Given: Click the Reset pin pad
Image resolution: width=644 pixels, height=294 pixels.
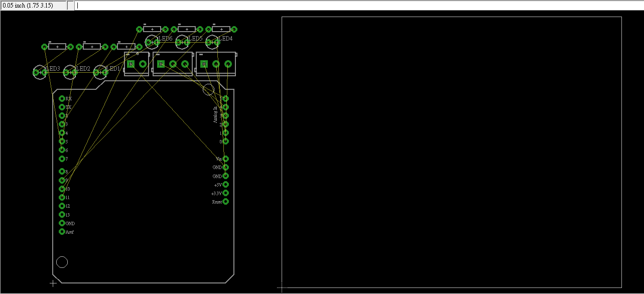Looking at the screenshot, I should pos(225,202).
